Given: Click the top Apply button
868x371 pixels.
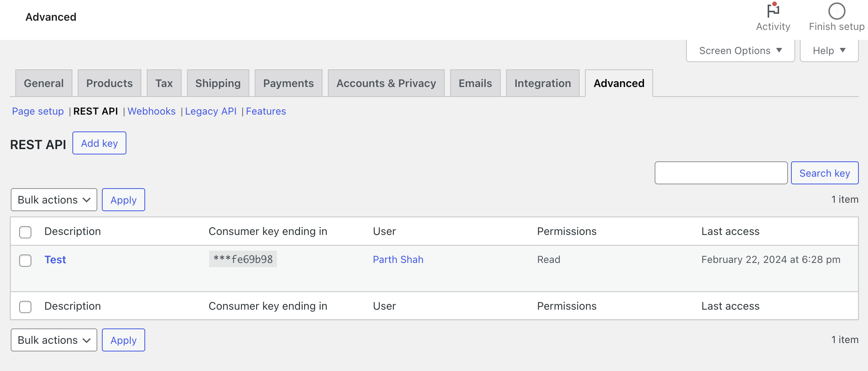Looking at the screenshot, I should click(123, 200).
